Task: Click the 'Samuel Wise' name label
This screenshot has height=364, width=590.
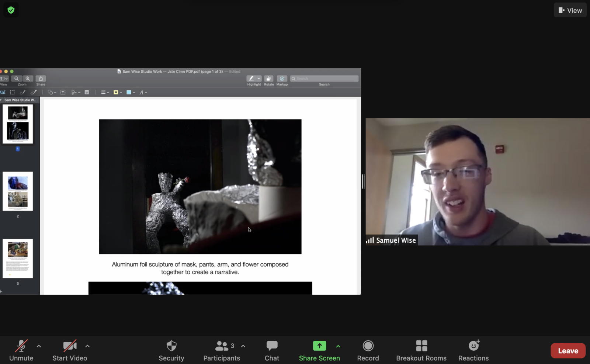Action: 396,240
